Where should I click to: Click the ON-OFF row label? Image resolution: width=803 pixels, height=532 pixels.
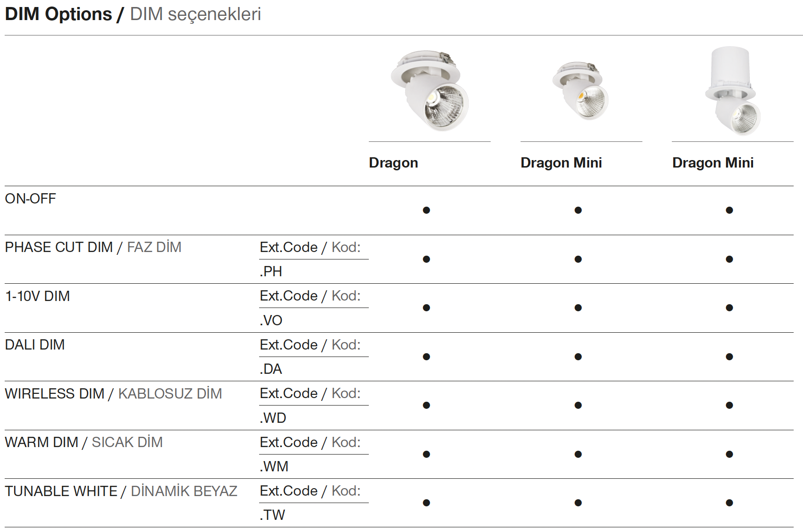pos(30,199)
